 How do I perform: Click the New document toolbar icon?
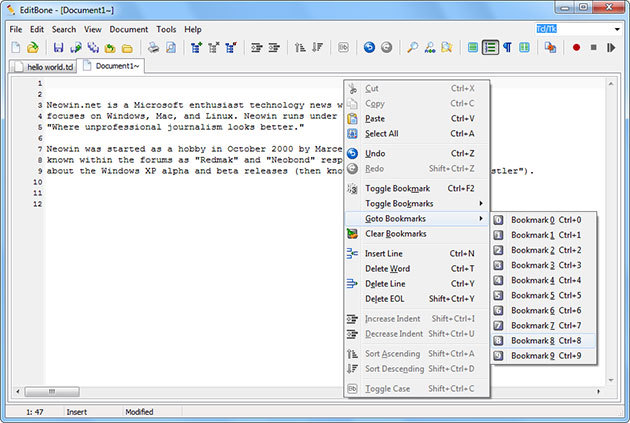point(16,47)
